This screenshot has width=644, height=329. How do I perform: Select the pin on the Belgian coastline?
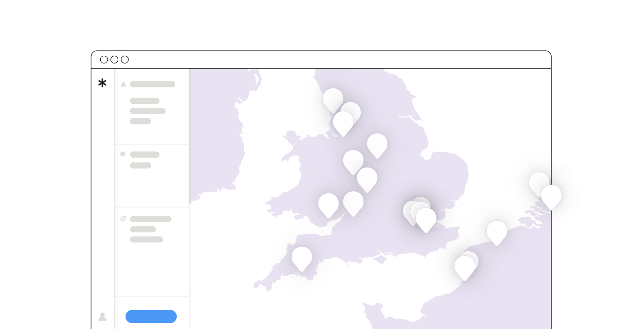[x=497, y=233]
